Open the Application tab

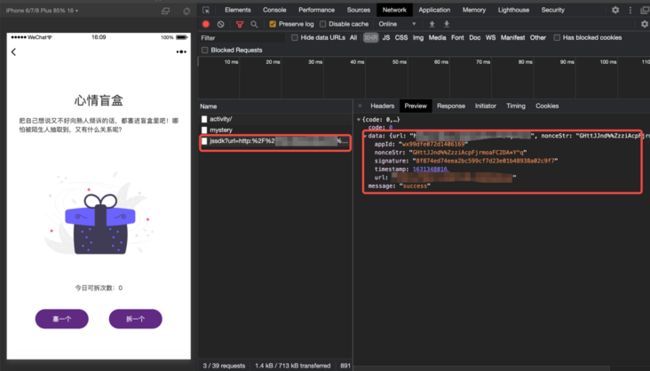(434, 10)
